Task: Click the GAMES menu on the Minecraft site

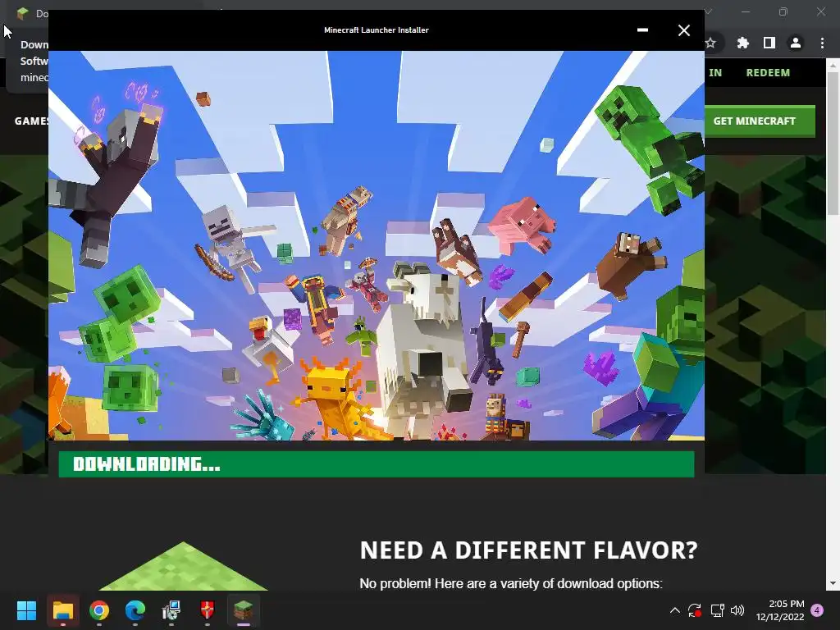Action: coord(32,121)
